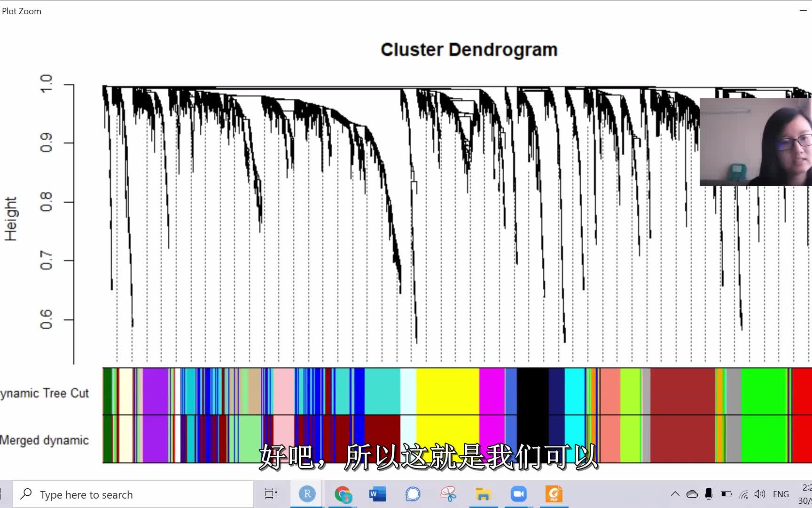Click the black module in Dynamic Tree Cut row
This screenshot has height=508, width=812.
pyautogui.click(x=533, y=391)
